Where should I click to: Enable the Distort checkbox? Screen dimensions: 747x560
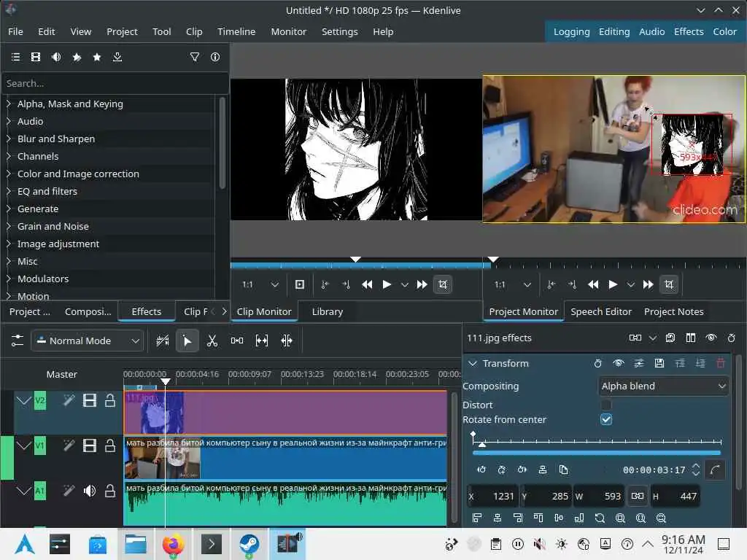coord(606,405)
